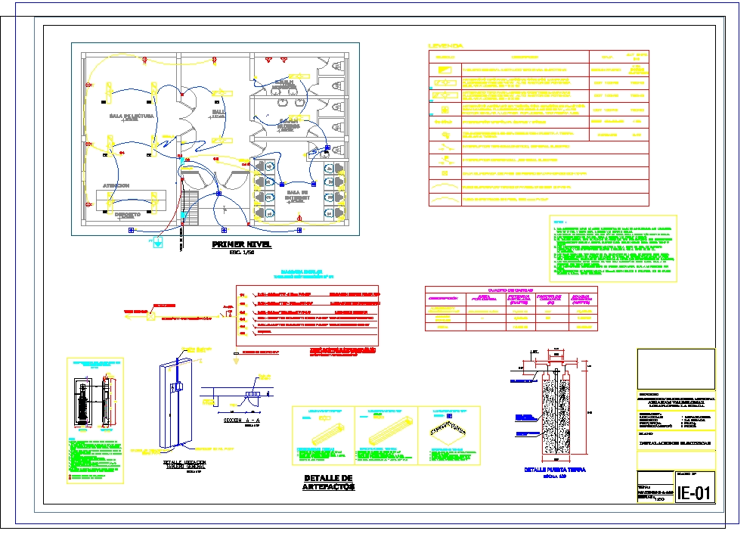Screen dimensions: 756x534
Task: Click the interruptor diferencial symbol in the legend
Action: point(446,160)
